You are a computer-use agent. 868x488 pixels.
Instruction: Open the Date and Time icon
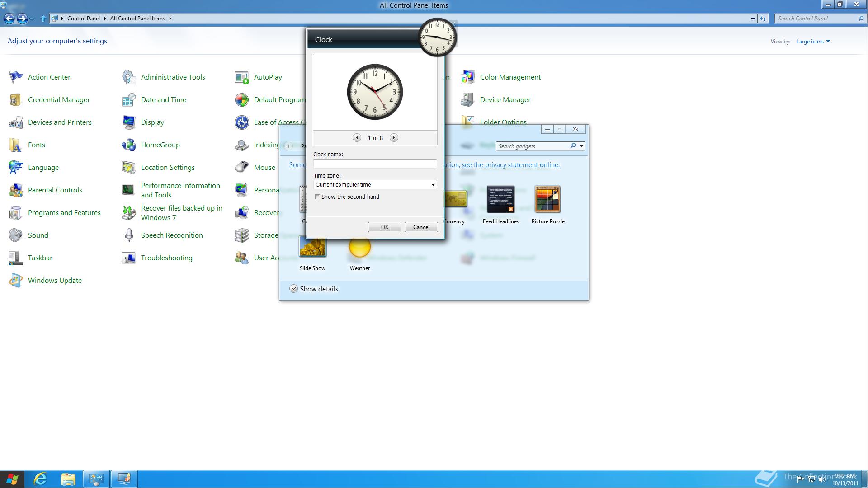click(129, 100)
